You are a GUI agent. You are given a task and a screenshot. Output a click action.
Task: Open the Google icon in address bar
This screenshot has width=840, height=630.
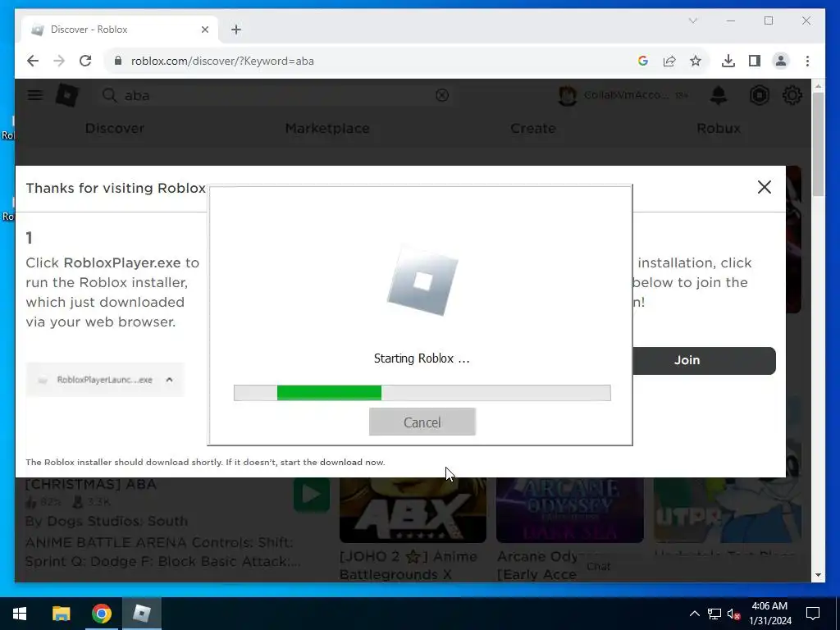(643, 61)
